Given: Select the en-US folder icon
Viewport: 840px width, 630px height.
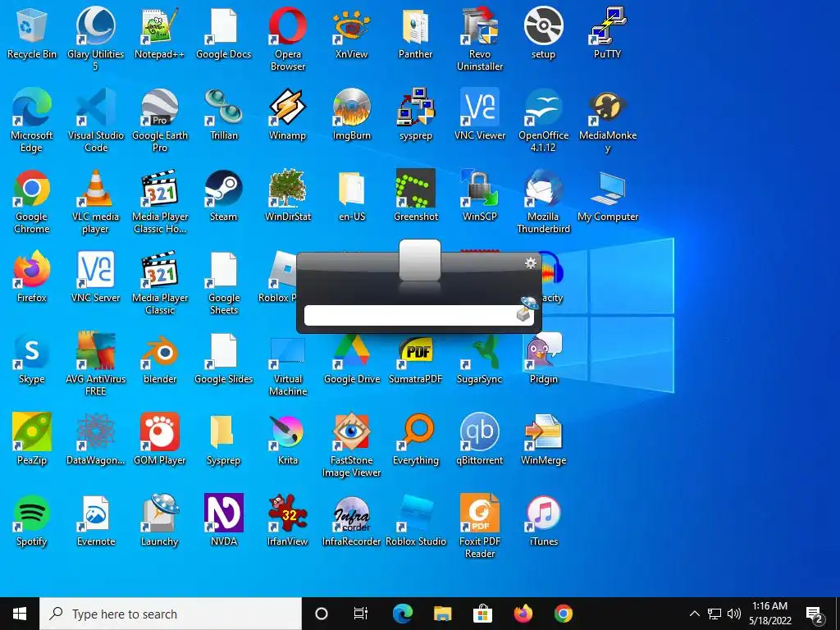Looking at the screenshot, I should click(x=351, y=196).
